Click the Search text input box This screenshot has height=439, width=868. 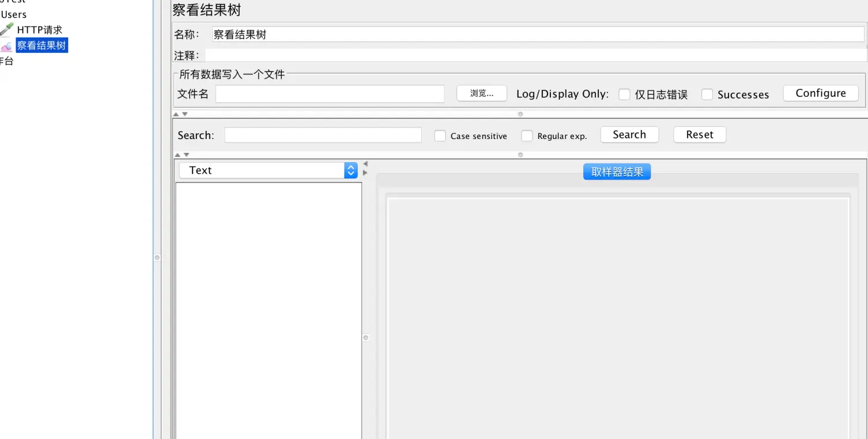tap(323, 135)
